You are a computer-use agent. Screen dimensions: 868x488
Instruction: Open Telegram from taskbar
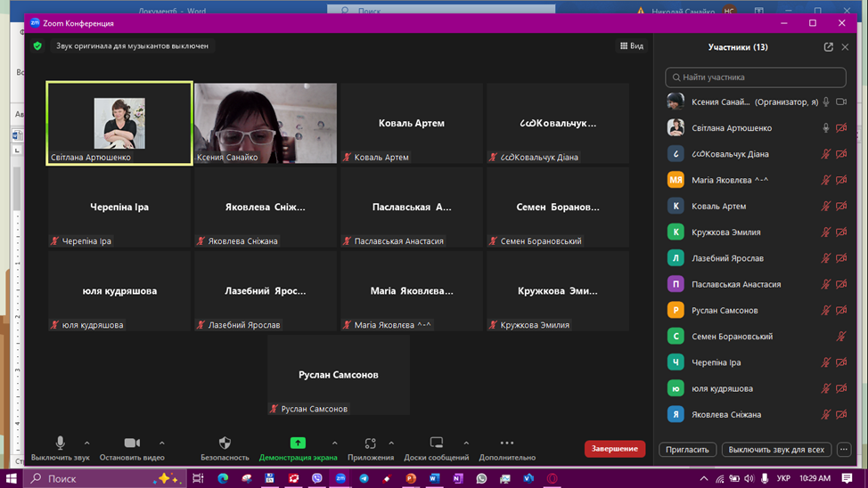click(364, 478)
